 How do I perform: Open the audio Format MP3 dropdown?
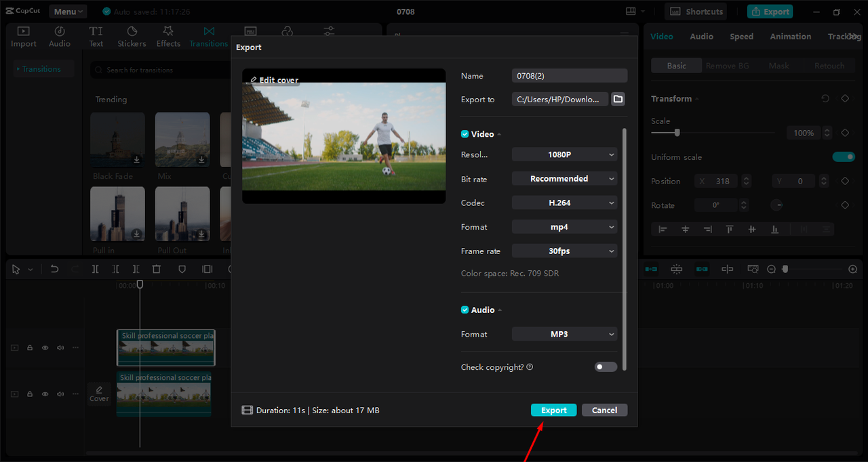(x=564, y=334)
